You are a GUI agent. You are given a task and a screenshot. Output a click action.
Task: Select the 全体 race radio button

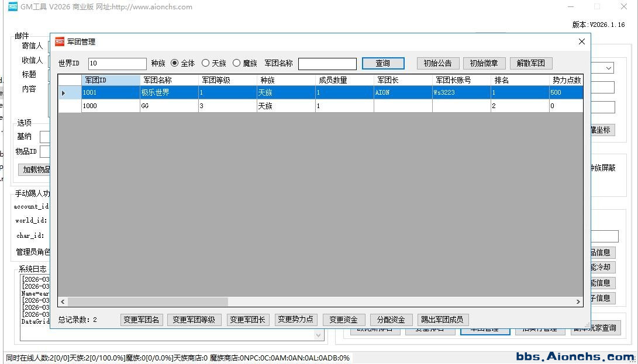tap(175, 63)
